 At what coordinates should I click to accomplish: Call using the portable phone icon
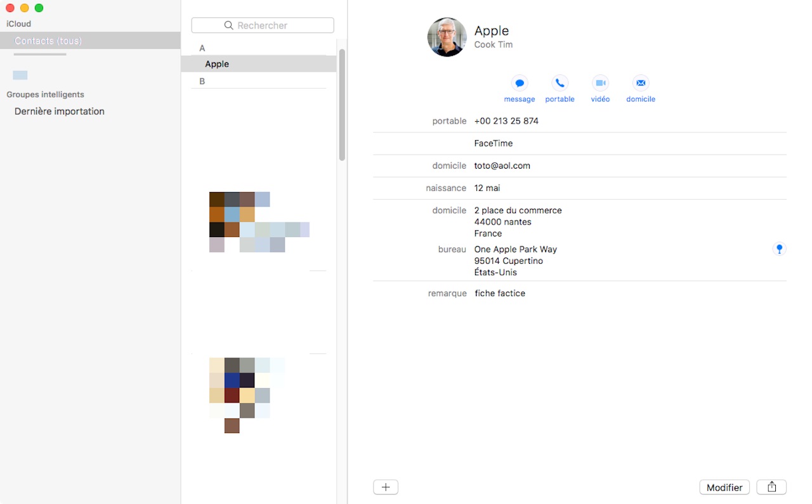click(560, 83)
